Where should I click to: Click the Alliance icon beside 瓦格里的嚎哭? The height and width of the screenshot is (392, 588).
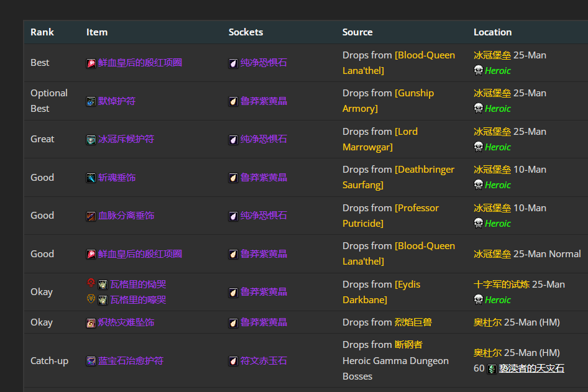pyautogui.click(x=91, y=299)
